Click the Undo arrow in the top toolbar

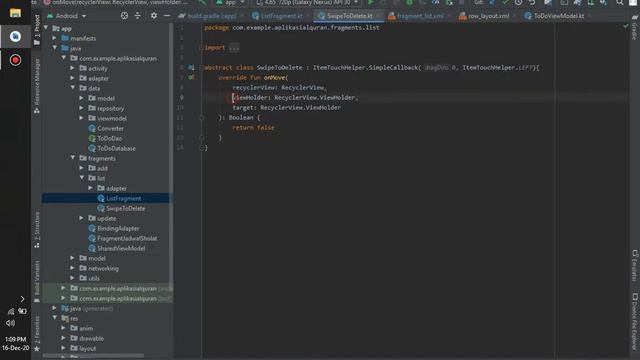pos(532,2)
